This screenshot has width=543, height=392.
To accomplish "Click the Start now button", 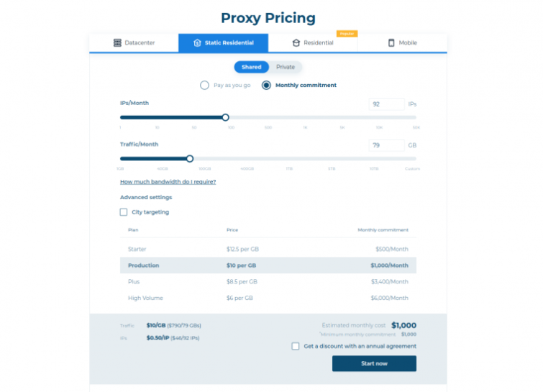I will [x=375, y=363].
